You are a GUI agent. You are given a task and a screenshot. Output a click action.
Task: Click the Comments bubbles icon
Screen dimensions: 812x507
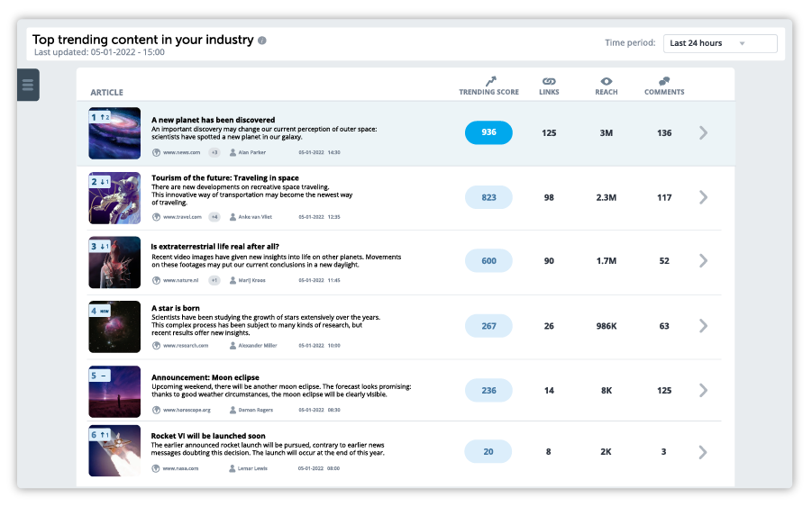click(x=664, y=81)
